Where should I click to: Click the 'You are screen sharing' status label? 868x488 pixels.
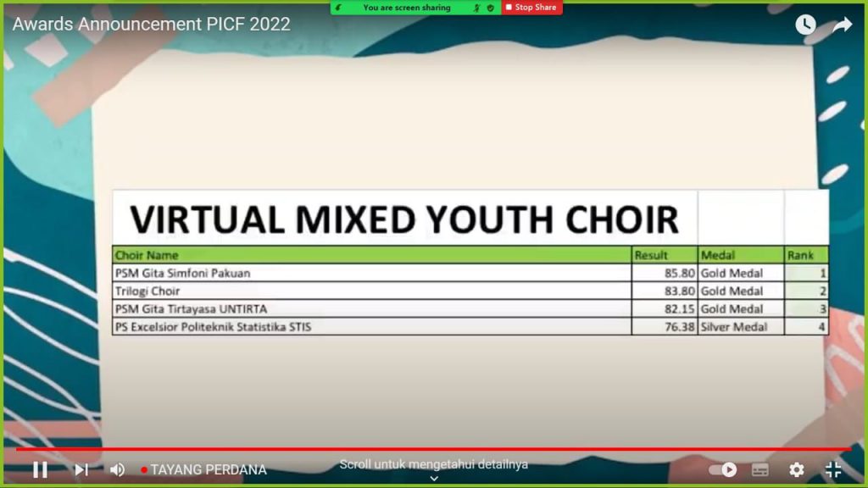click(x=407, y=8)
